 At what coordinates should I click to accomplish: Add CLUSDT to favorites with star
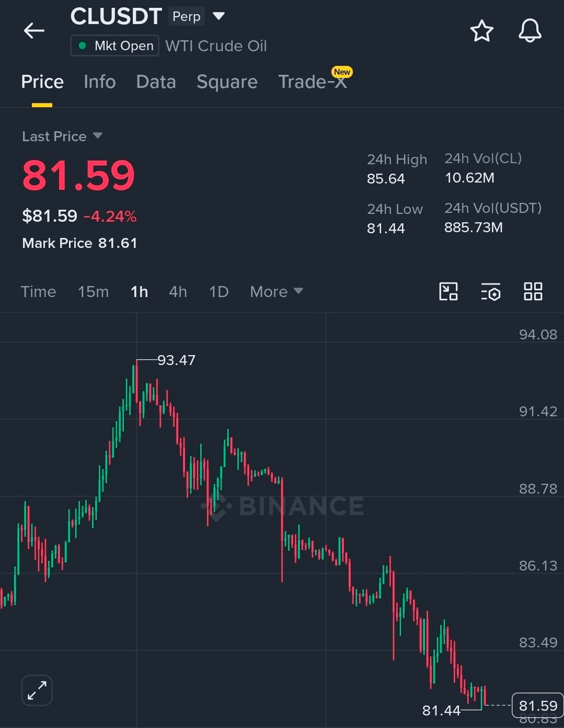point(481,31)
